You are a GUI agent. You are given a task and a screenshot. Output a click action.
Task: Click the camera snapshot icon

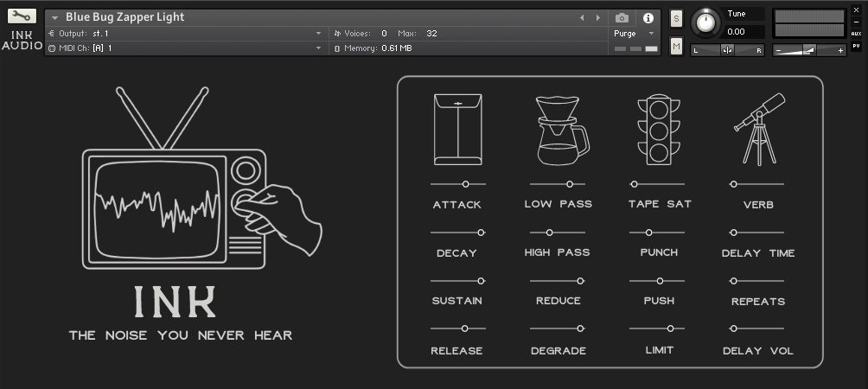pyautogui.click(x=622, y=17)
